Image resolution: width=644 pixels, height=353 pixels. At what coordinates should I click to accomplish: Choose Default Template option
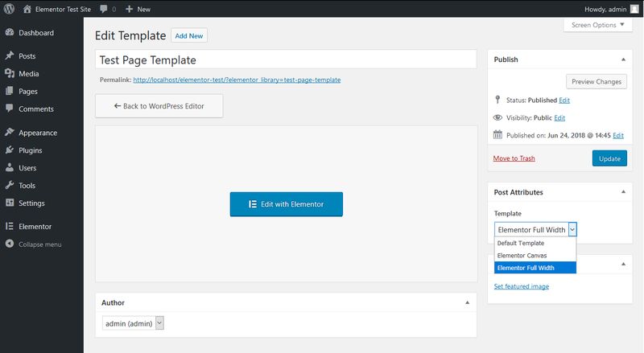535,243
